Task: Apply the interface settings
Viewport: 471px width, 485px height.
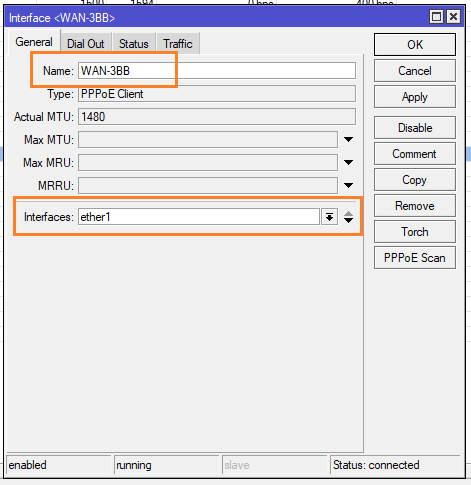Action: coord(415,97)
